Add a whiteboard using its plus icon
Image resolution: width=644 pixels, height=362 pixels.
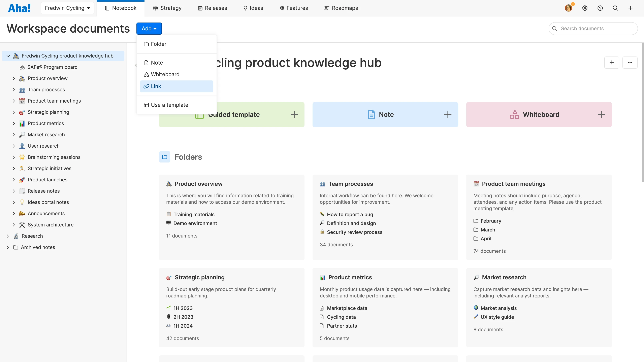coord(602,114)
